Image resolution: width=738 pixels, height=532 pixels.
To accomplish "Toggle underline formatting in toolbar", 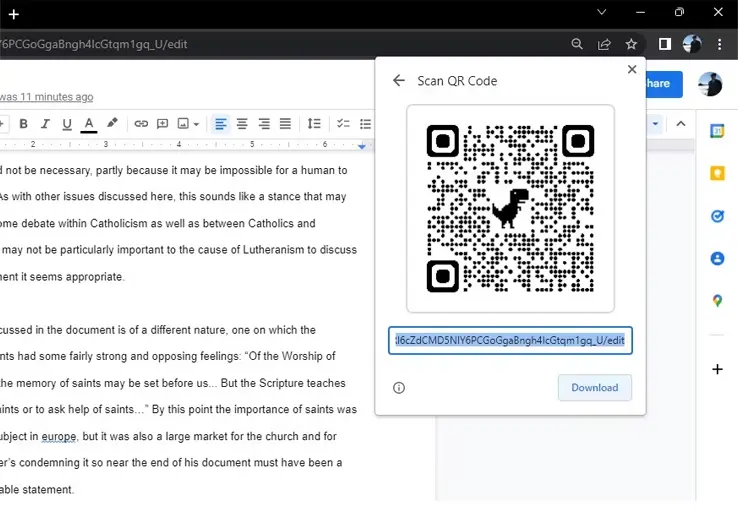I will [67, 124].
